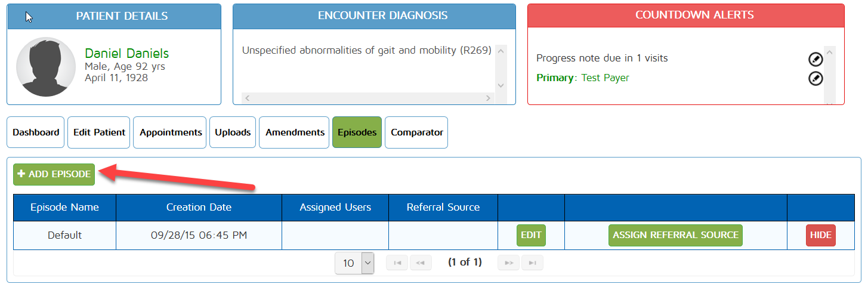Click edit icon beside Progress note alert

[816, 59]
